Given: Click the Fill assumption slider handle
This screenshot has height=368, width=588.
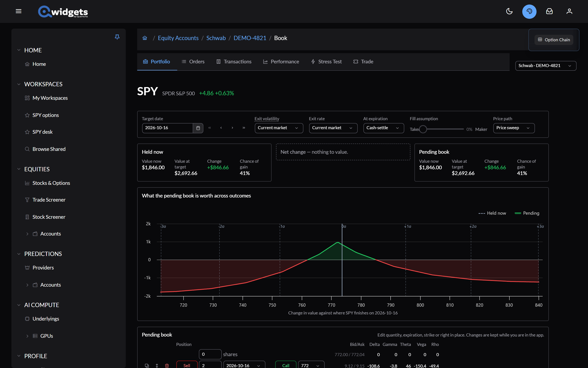Looking at the screenshot, I should (x=423, y=129).
